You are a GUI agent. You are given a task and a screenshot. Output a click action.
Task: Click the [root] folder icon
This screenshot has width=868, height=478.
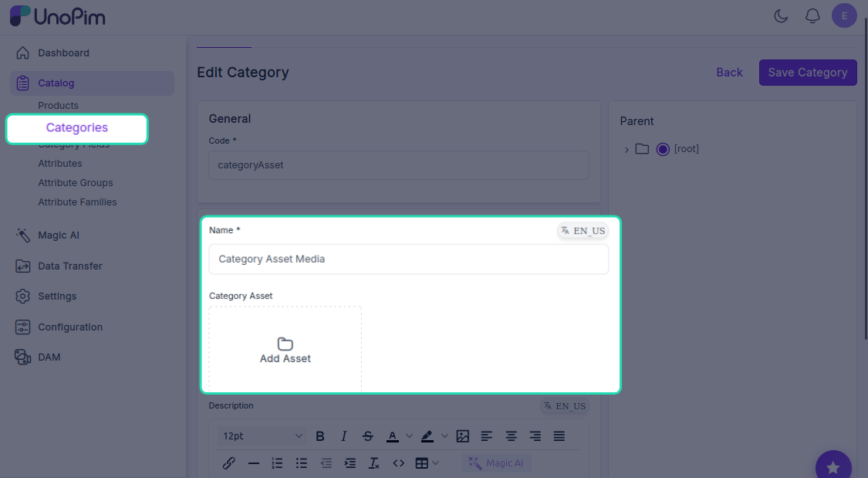(x=642, y=149)
